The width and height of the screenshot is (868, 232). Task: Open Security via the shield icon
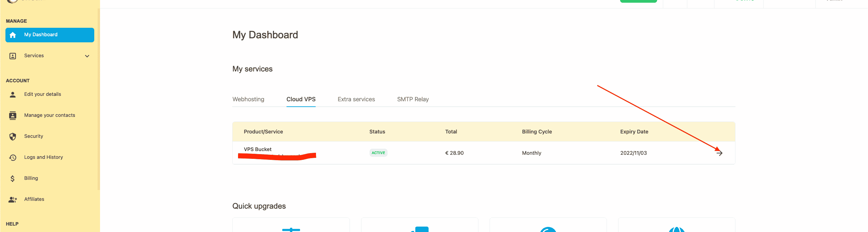click(x=13, y=136)
